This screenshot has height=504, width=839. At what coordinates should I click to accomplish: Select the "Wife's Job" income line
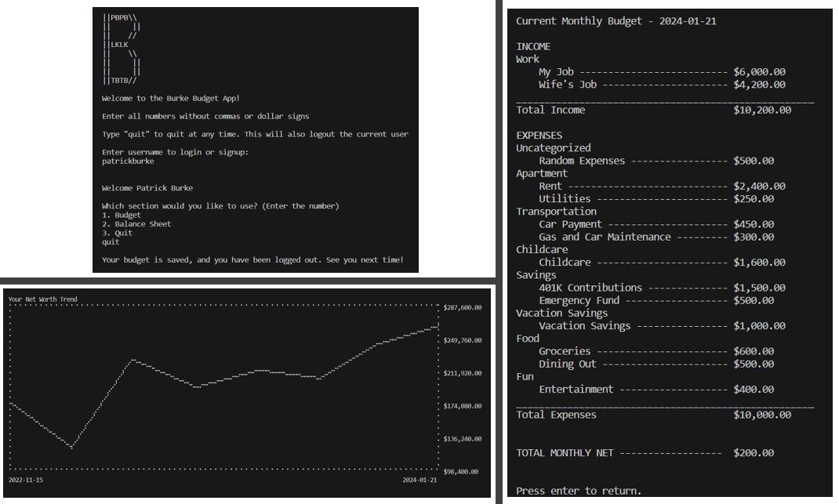pyautogui.click(x=661, y=85)
